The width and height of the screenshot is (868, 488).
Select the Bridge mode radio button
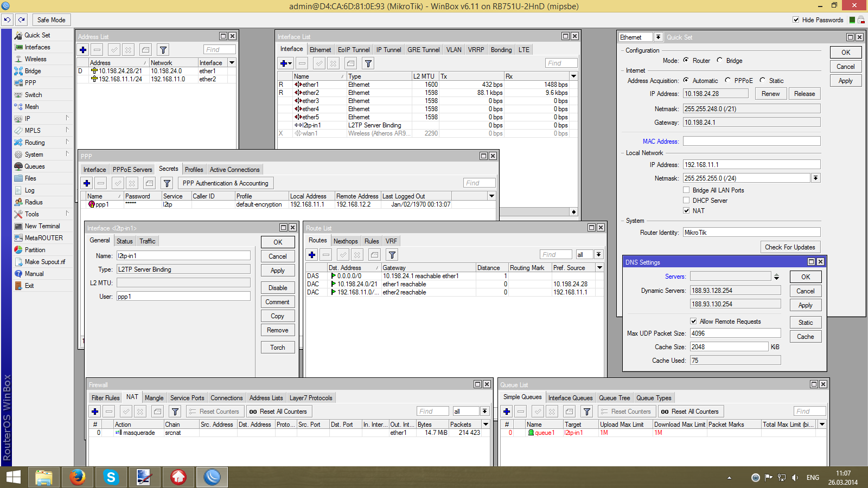[719, 60]
